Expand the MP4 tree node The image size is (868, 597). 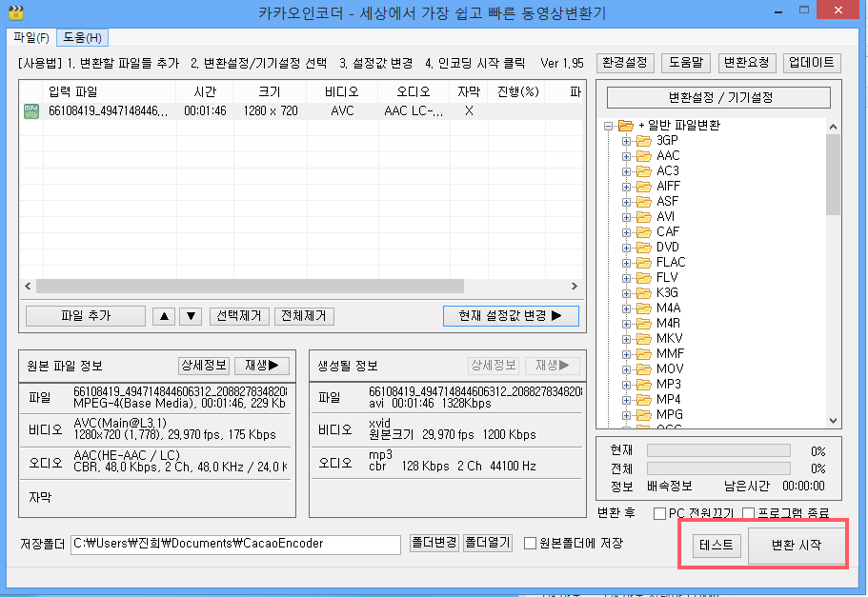click(626, 400)
